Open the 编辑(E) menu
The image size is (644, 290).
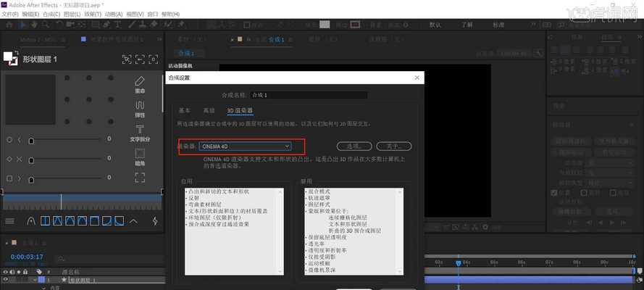(x=30, y=14)
